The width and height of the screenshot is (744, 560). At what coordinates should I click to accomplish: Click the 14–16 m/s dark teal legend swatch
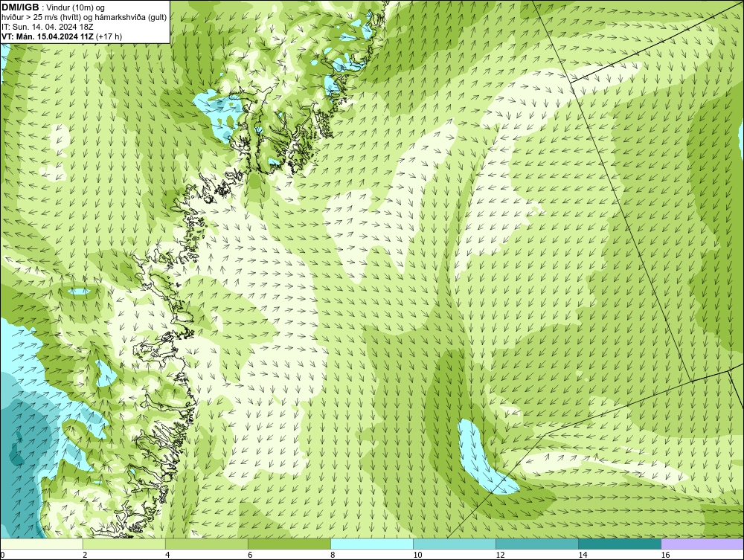620,544
